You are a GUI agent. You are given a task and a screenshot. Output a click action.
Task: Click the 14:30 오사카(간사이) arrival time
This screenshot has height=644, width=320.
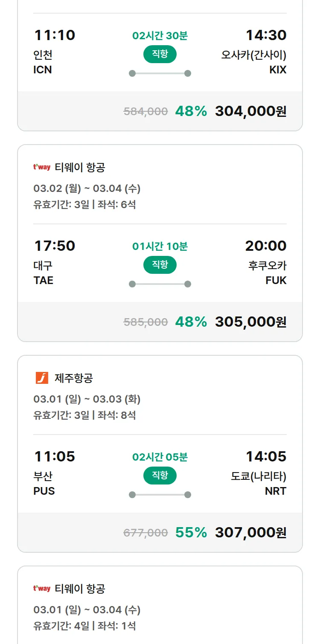pyautogui.click(x=266, y=35)
